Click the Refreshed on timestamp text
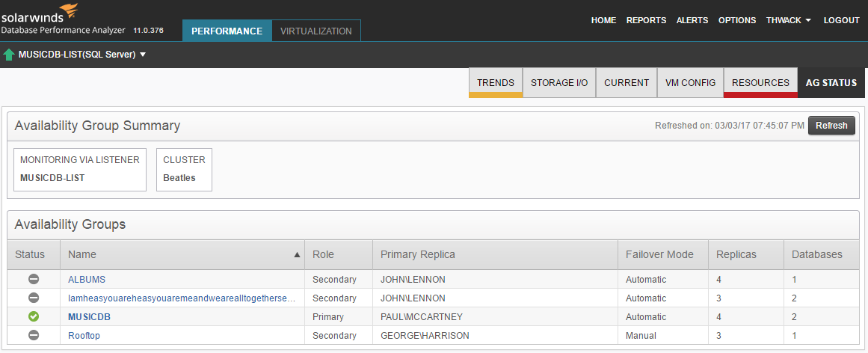868x353 pixels. [729, 126]
